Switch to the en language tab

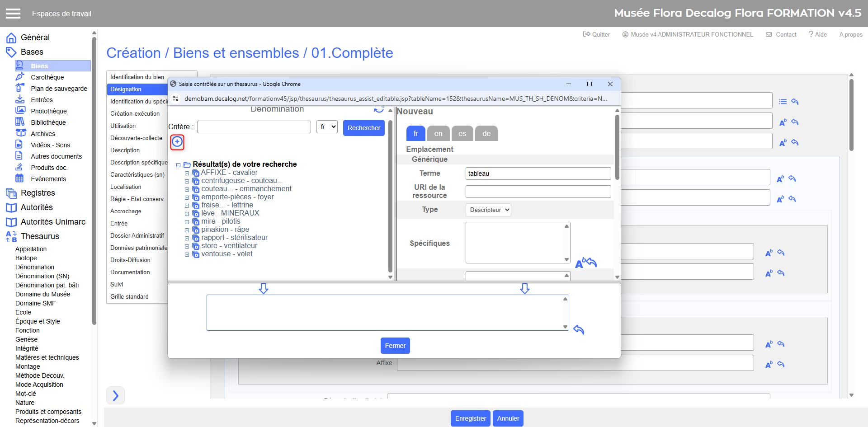pos(438,134)
